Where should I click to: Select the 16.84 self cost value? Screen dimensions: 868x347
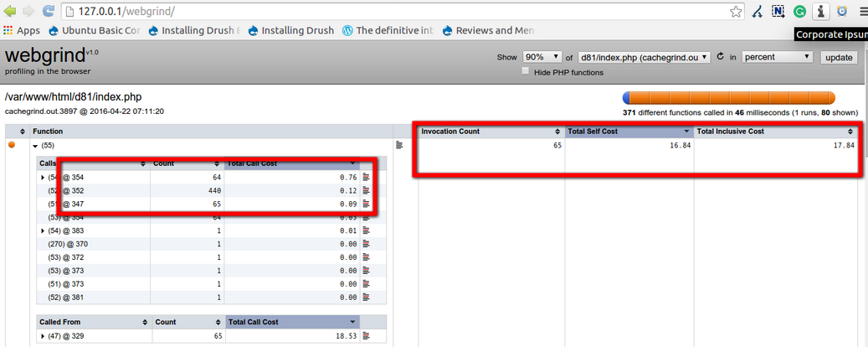(681, 145)
